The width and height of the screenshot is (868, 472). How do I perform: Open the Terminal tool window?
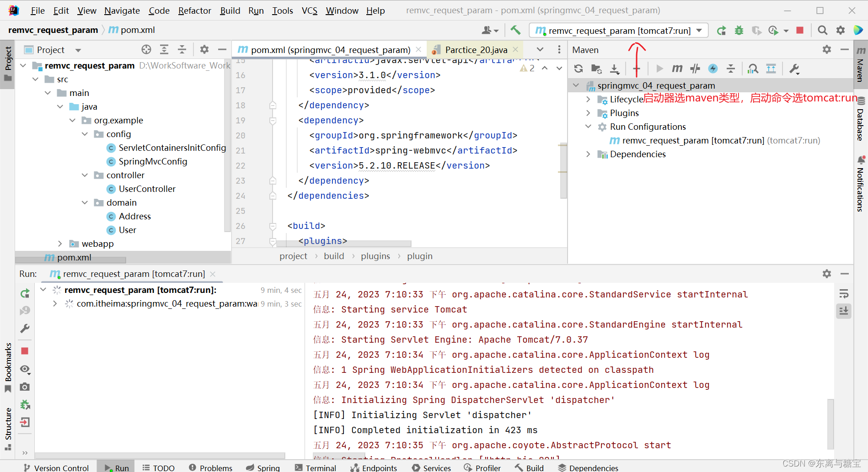316,467
